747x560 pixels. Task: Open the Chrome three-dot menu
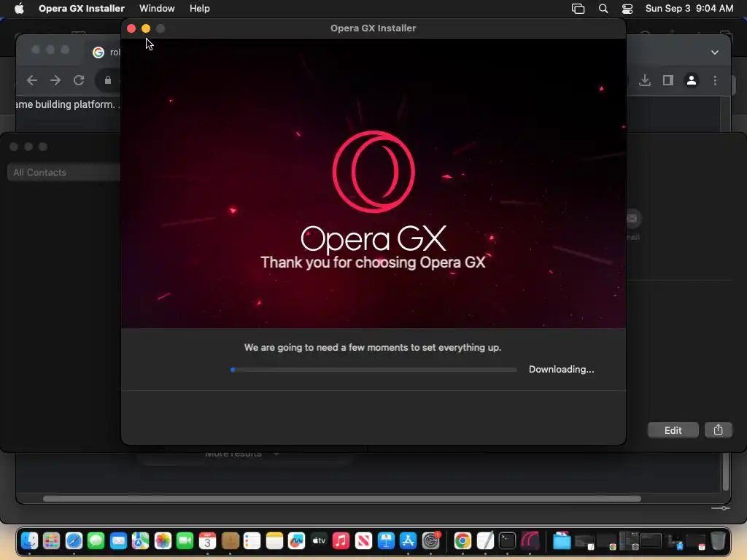click(x=715, y=80)
